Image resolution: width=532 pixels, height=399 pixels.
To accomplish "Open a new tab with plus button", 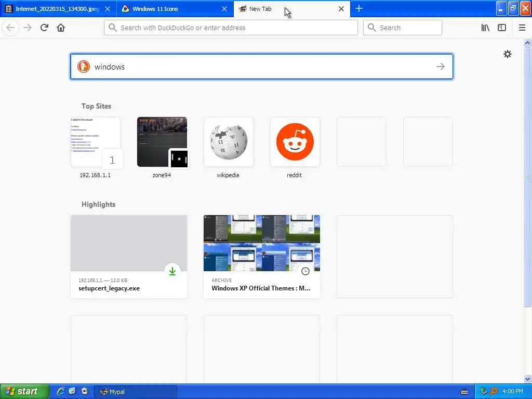I will tap(359, 8).
